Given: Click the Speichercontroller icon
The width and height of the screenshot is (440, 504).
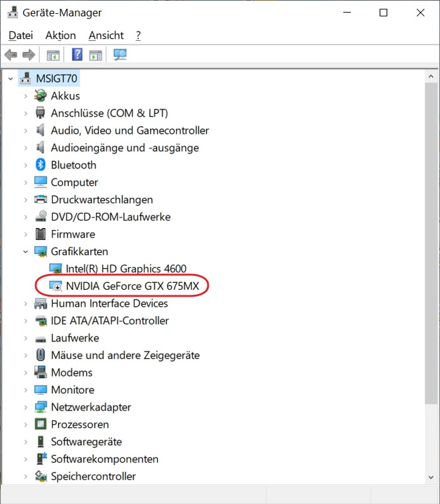Looking at the screenshot, I should click(40, 476).
